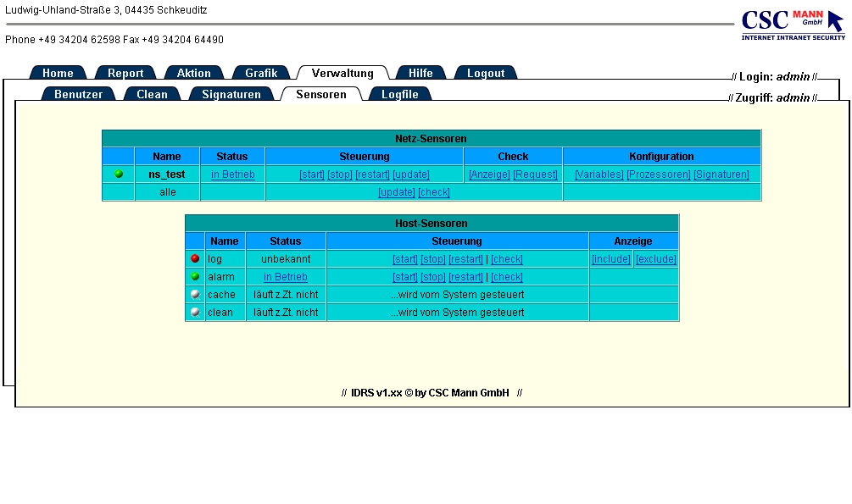The height and width of the screenshot is (504, 852).
Task: Click [start] for the alarm host sensor
Action: tap(405, 277)
